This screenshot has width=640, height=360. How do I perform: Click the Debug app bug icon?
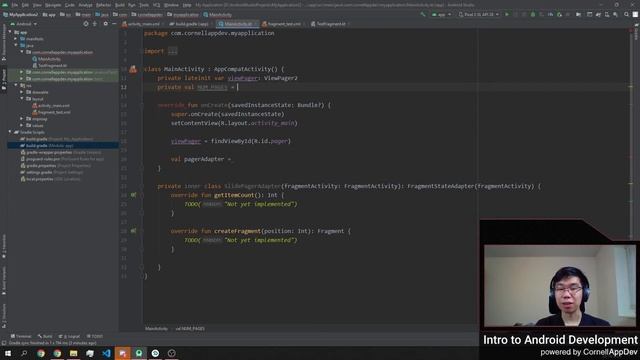tap(533, 15)
